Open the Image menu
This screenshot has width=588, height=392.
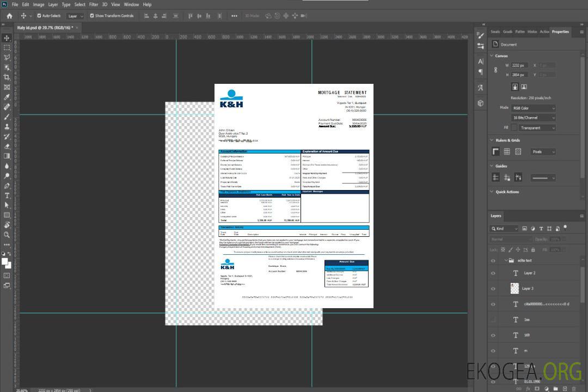tap(38, 4)
